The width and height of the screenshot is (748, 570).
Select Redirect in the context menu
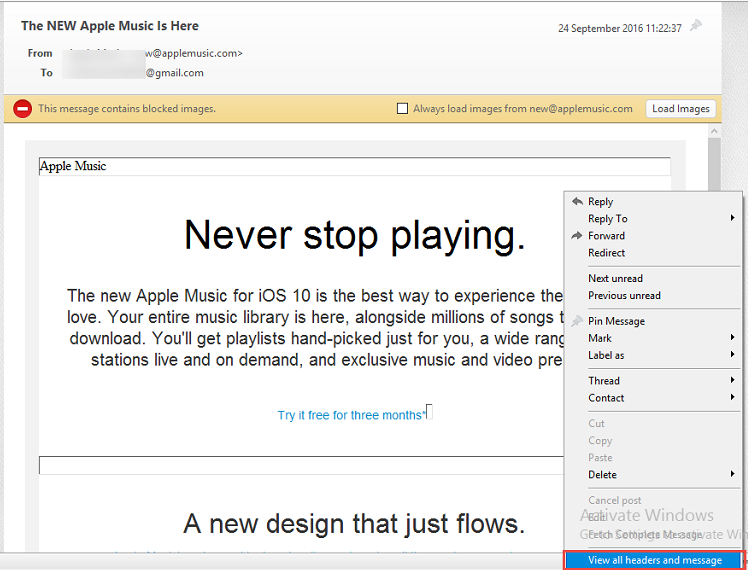[x=653, y=253]
